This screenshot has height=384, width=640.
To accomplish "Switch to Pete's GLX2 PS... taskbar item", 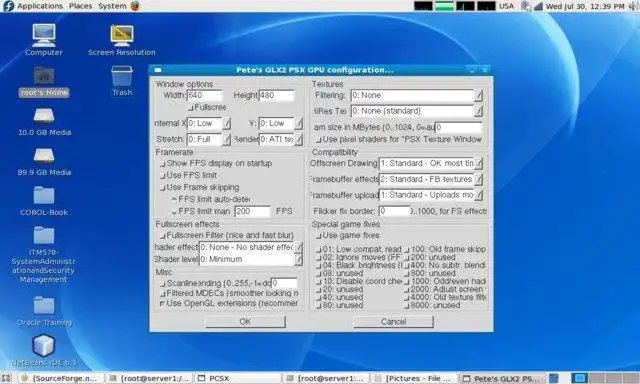I will click(503, 378).
